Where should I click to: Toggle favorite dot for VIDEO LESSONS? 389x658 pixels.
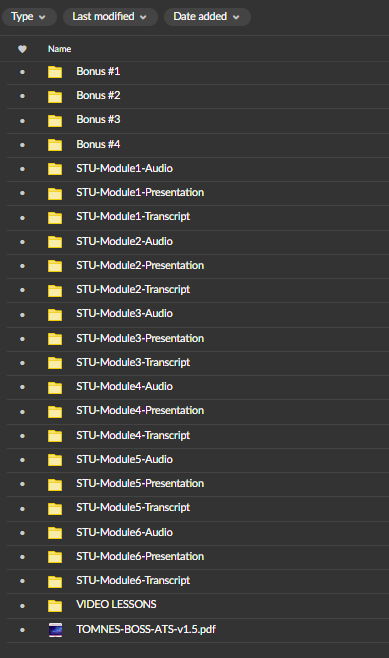pyautogui.click(x=23, y=606)
